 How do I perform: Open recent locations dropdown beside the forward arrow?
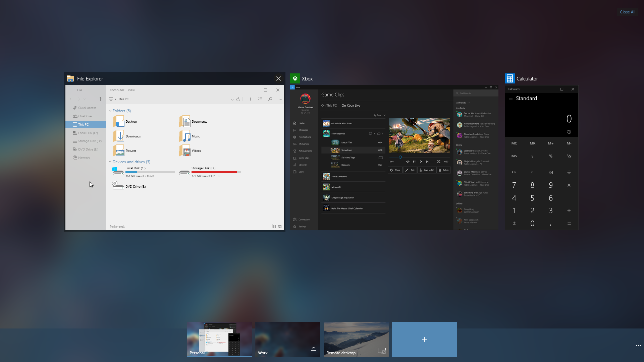(84, 99)
